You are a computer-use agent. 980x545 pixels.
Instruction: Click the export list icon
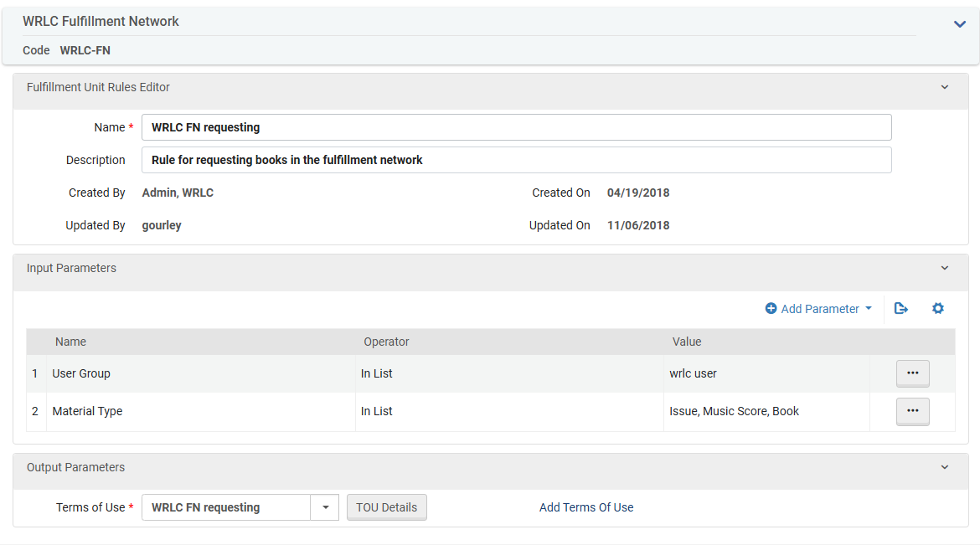point(901,309)
